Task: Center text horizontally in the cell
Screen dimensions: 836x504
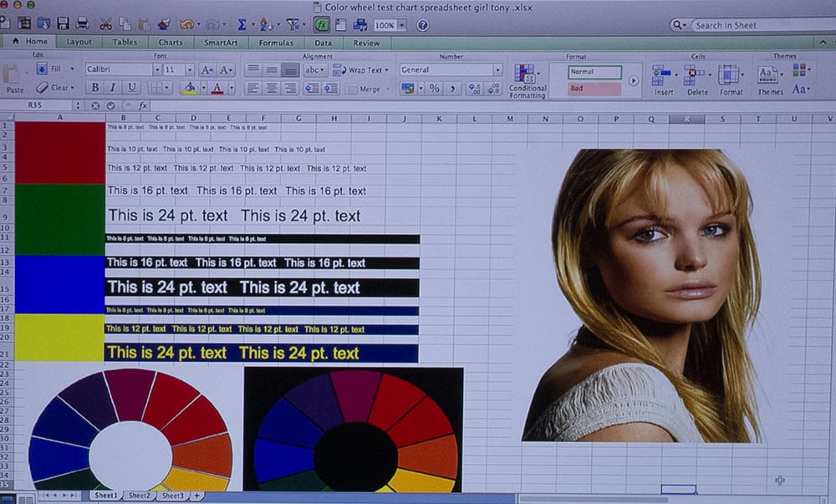Action: point(272,88)
